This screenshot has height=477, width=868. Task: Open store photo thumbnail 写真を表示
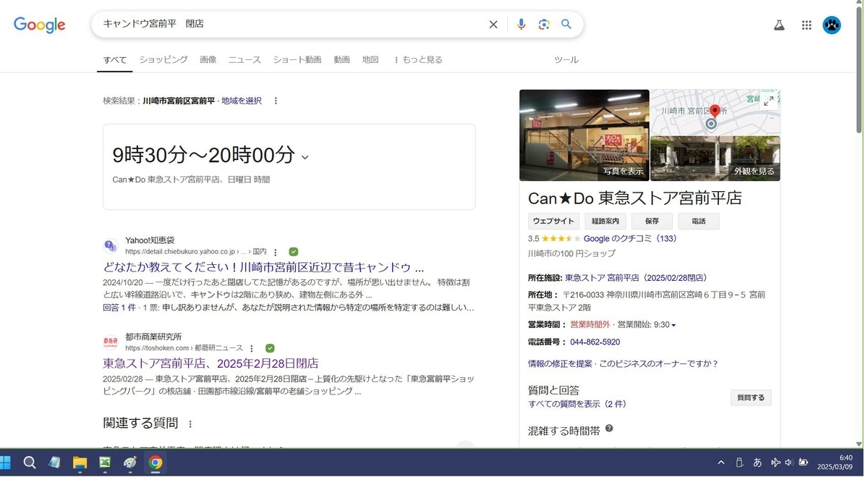[584, 135]
